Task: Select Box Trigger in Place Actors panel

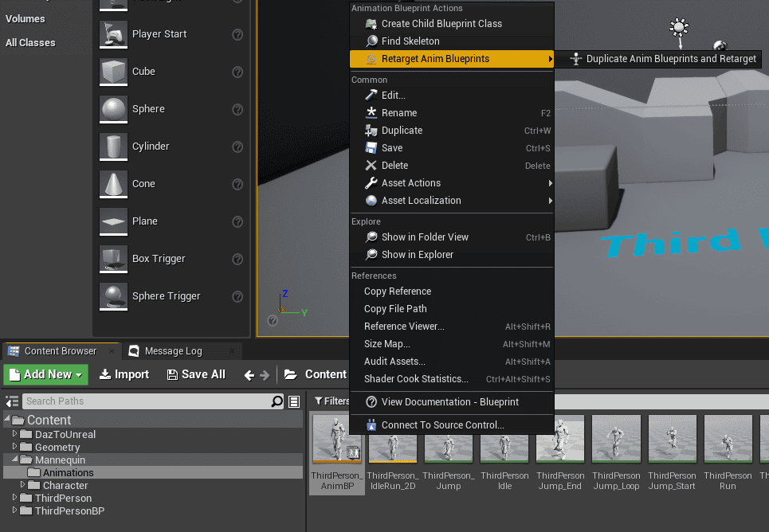Action: [112, 258]
